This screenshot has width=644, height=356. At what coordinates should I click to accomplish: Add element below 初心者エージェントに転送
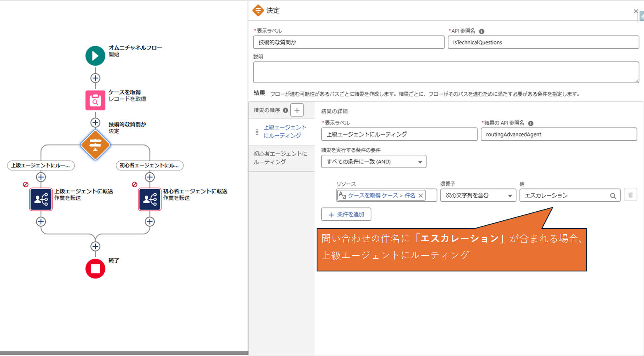coord(150,222)
